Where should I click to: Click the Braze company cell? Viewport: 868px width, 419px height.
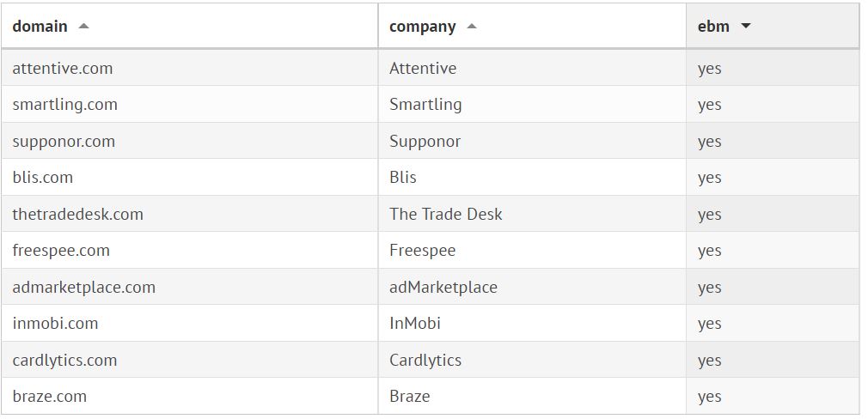tap(410, 397)
